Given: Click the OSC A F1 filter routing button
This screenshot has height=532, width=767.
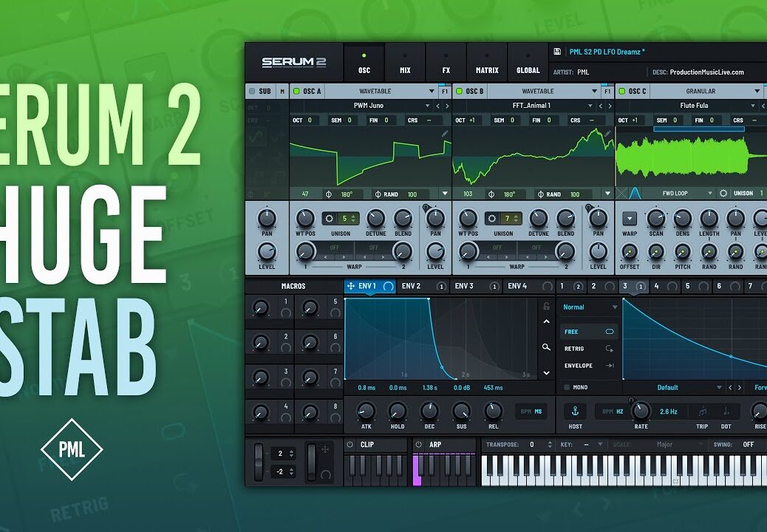Looking at the screenshot, I should pyautogui.click(x=445, y=91).
